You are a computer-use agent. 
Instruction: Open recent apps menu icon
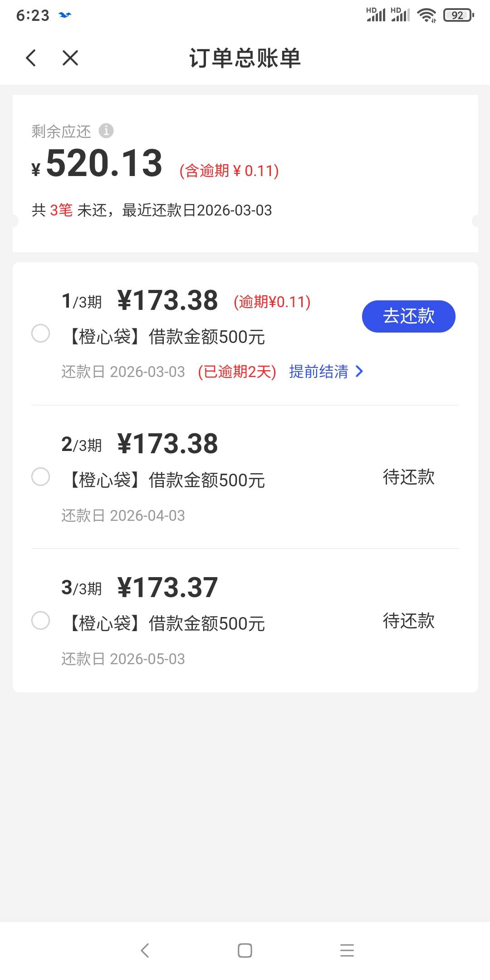(x=347, y=950)
